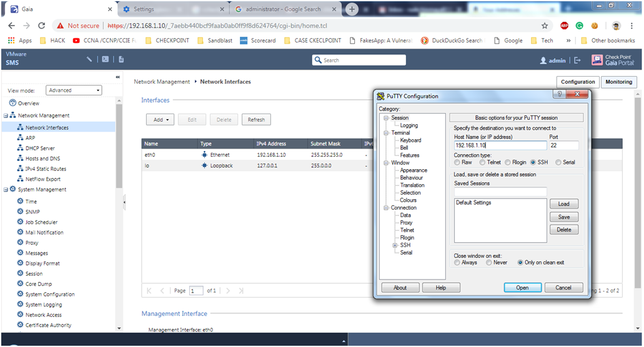Click the admin user icon

(x=543, y=61)
